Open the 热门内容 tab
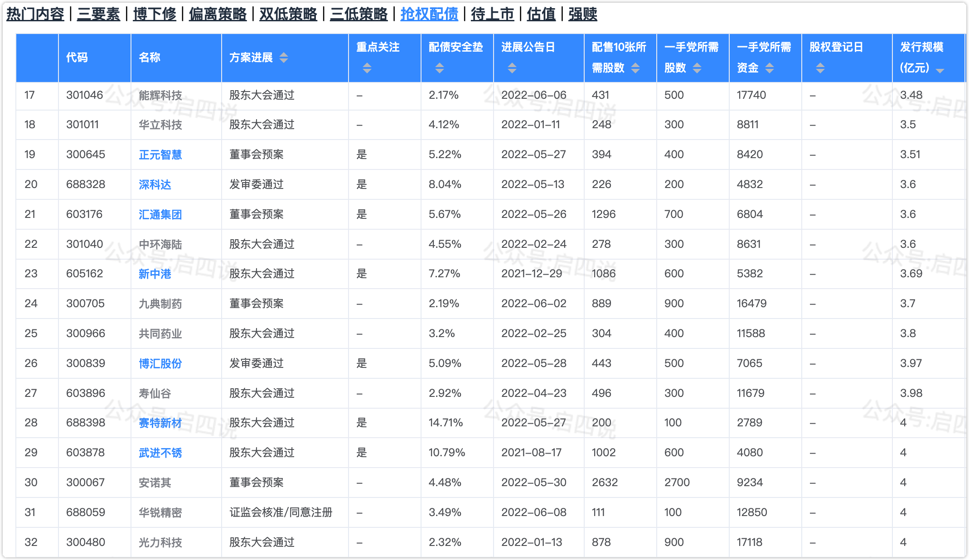Viewport: 969px width, 560px height. 35,14
